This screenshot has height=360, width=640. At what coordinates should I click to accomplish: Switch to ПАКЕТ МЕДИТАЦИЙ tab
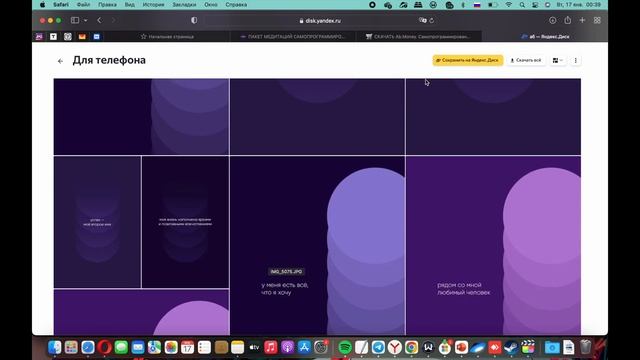click(293, 36)
